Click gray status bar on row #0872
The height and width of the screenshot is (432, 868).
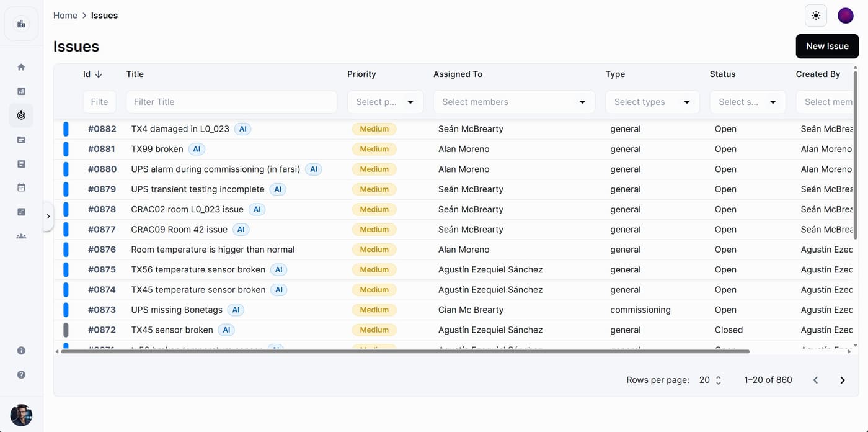(66, 330)
